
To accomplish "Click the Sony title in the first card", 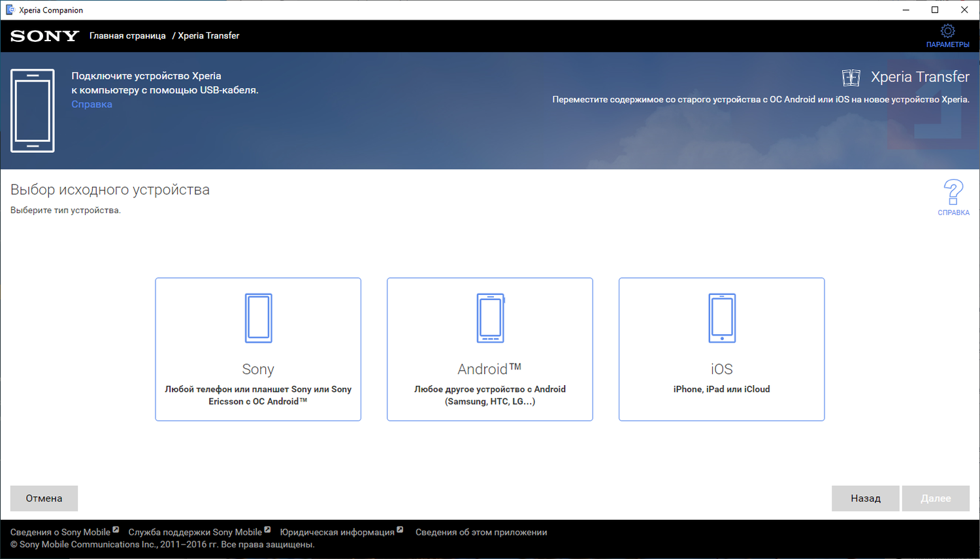I will (258, 369).
